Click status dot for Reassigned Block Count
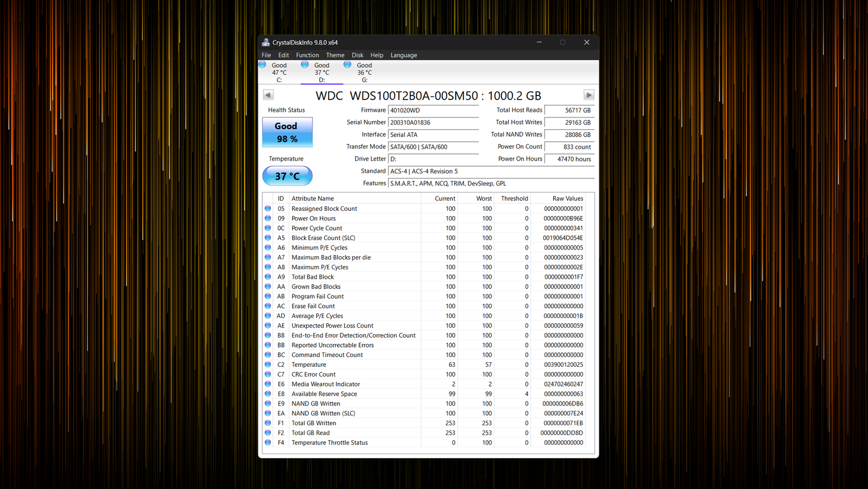The image size is (868, 489). coord(268,209)
